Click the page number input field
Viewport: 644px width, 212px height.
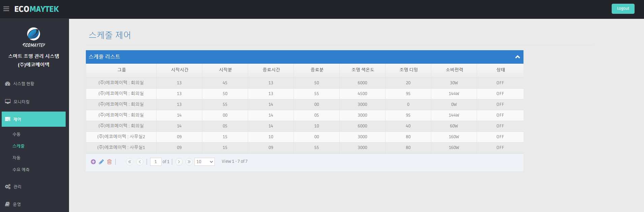[x=156, y=162]
